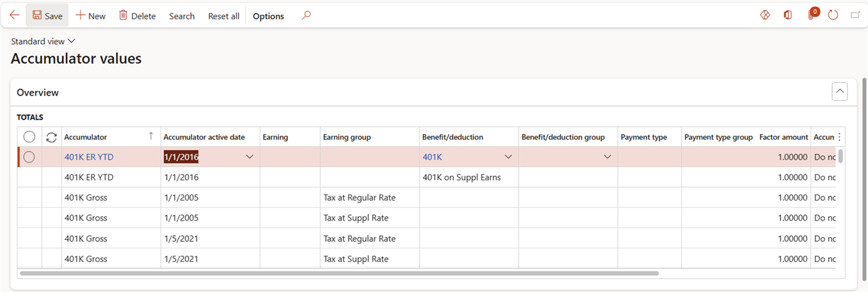Image resolution: width=868 pixels, height=292 pixels.
Task: Select the 401K ER YTD row radio circle
Action: [29, 157]
